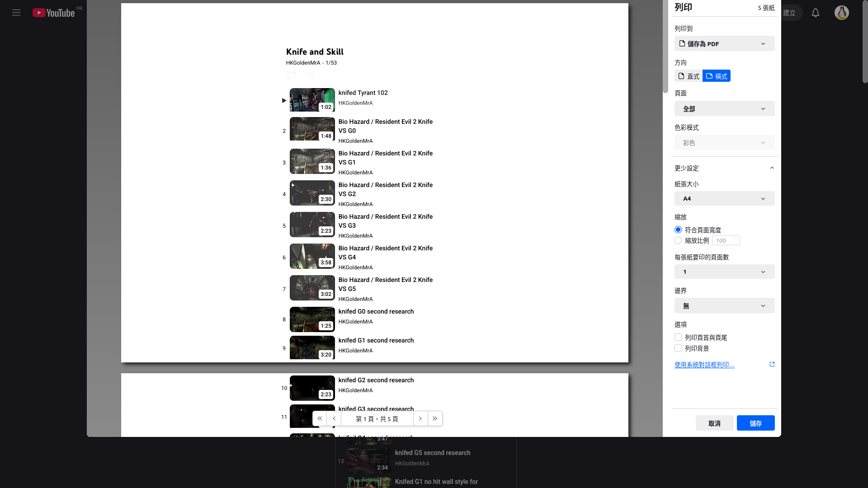This screenshot has height=488, width=868.
Task: Enable 列印背景 checkbox
Action: pos(678,348)
